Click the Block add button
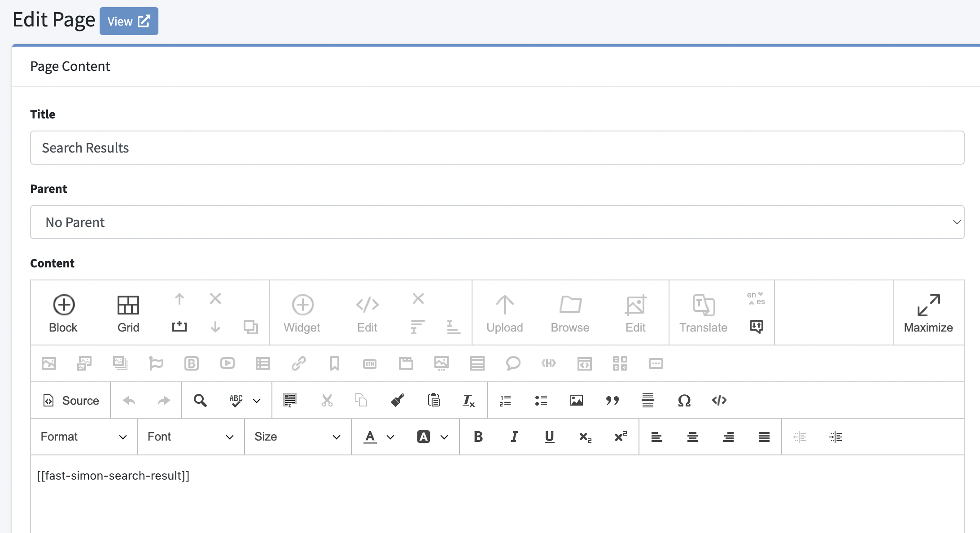 (x=63, y=313)
